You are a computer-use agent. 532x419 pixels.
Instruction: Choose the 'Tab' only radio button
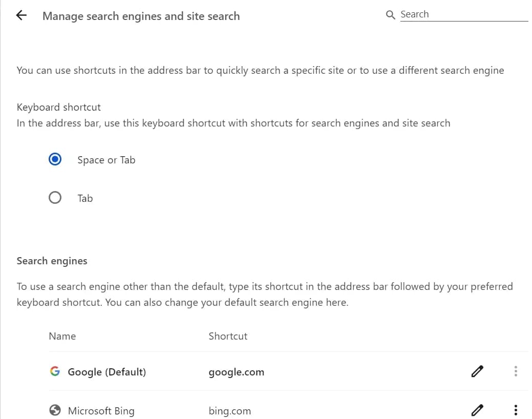55,198
